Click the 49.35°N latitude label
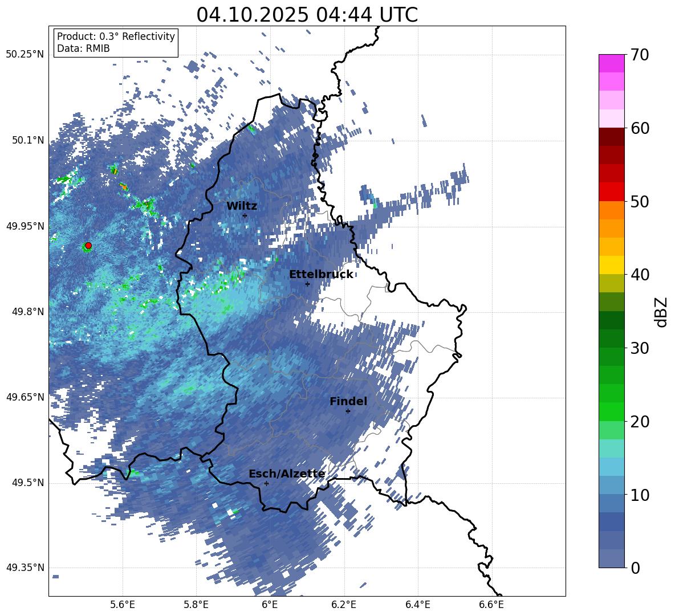The height and width of the screenshot is (616, 675). 25,568
